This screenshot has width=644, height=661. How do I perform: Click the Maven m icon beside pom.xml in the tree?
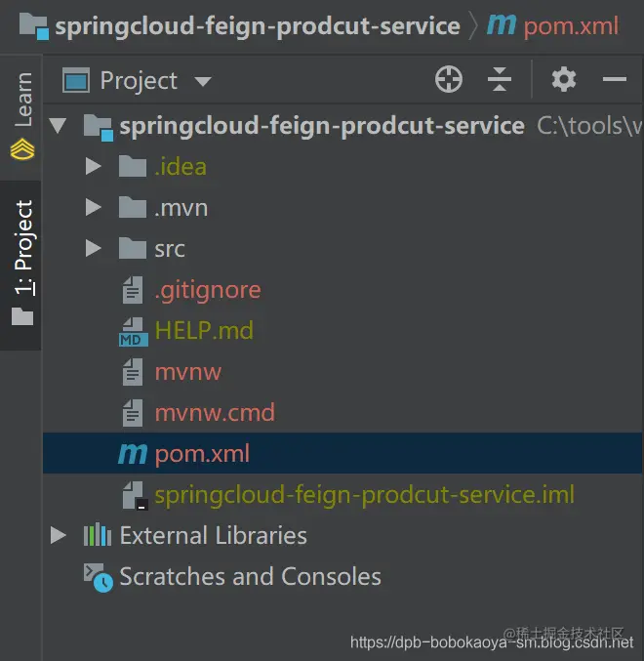coord(133,454)
